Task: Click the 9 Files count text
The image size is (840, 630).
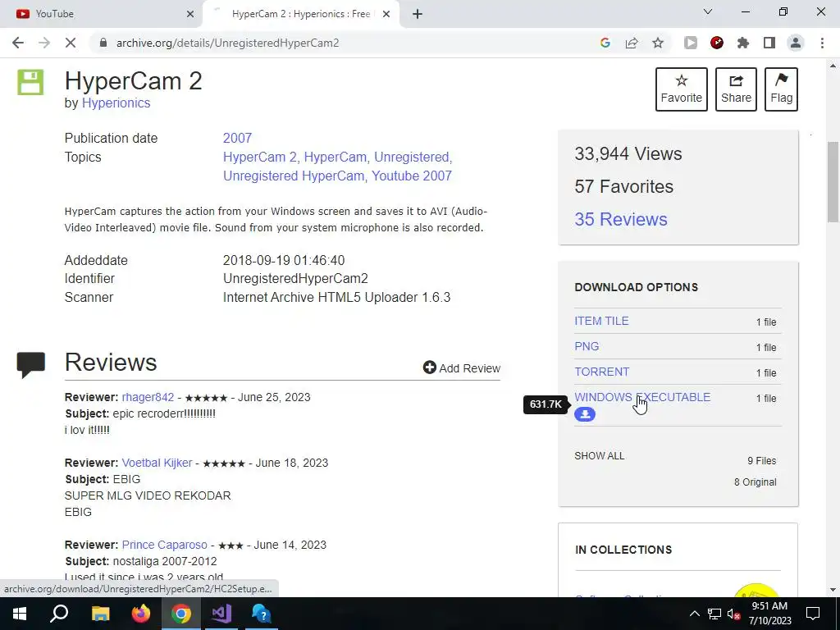Action: tap(762, 461)
